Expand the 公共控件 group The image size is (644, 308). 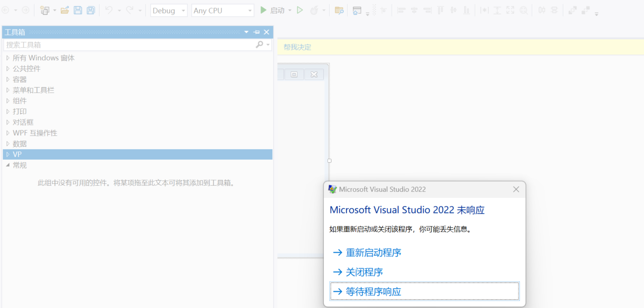pyautogui.click(x=8, y=69)
